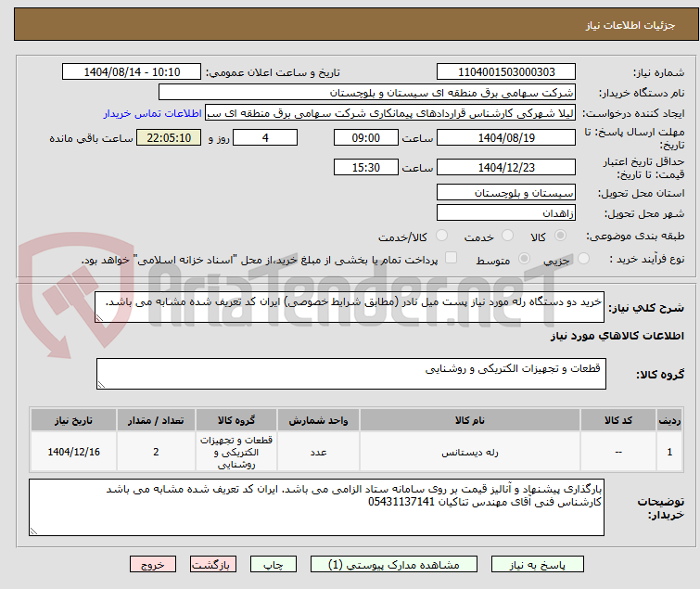Screen dimensions: 700x589
Task: Click the announcement date field 1404/08/14 - 10:10
Action: click(132, 72)
